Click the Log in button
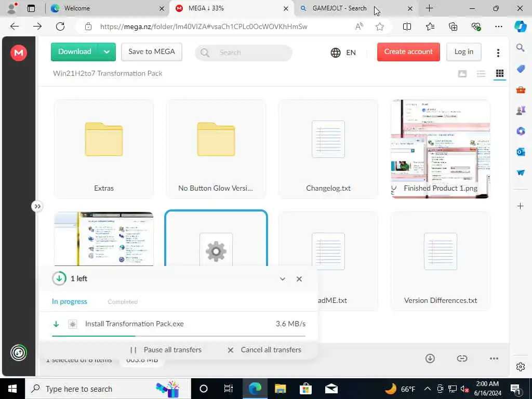Viewport: 532px width, 399px height. click(464, 51)
